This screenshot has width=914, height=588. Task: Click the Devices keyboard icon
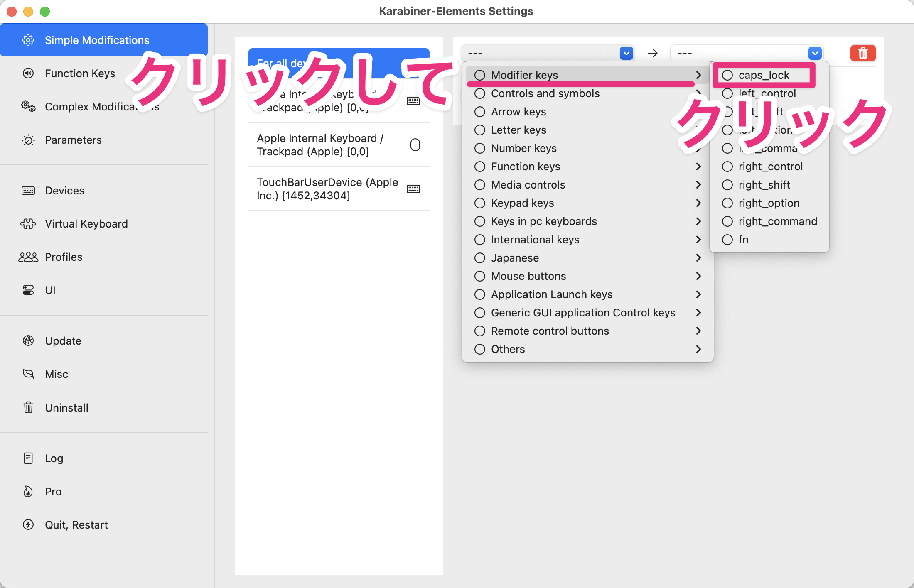coord(28,190)
